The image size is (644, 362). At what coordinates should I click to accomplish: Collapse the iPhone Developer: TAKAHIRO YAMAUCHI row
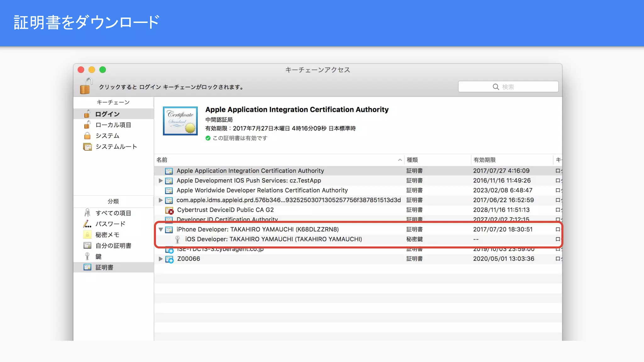[161, 230]
